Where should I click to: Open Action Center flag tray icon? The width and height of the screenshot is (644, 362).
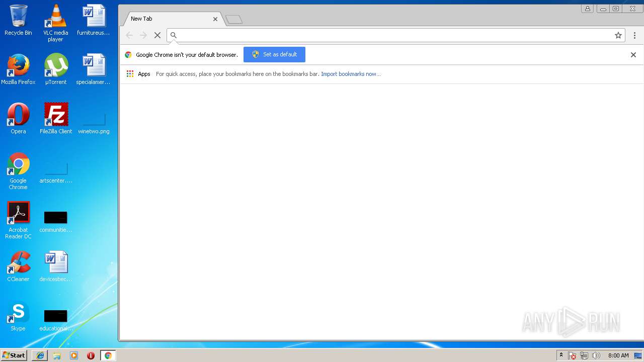[x=572, y=355]
